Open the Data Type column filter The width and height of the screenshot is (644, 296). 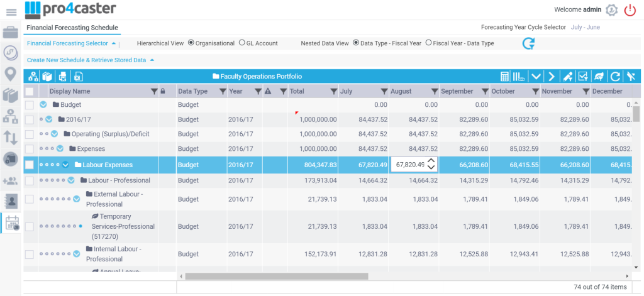222,92
